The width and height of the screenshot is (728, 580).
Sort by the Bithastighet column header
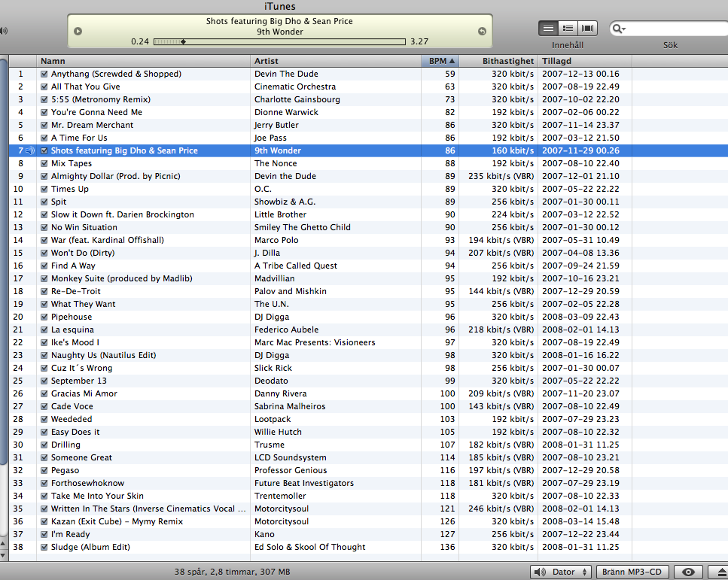(x=498, y=61)
